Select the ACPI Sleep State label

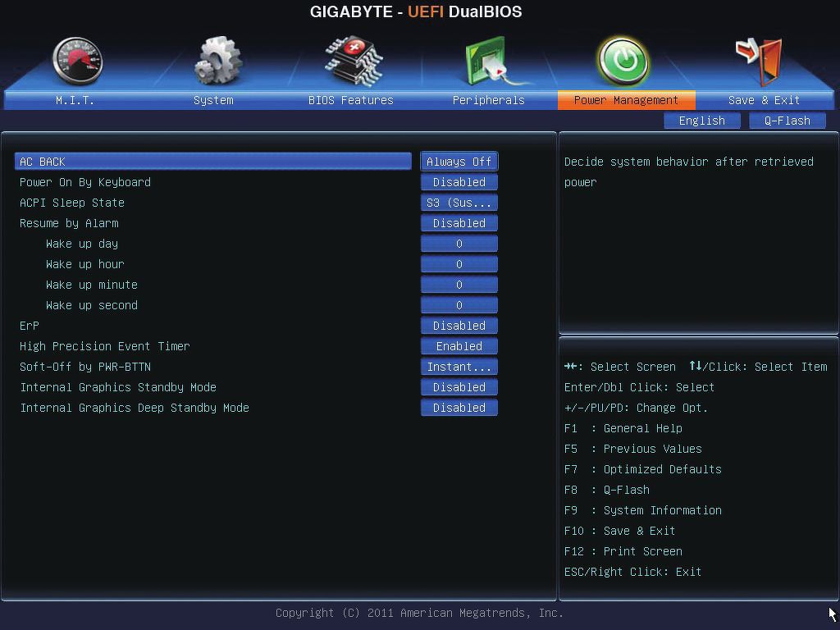click(72, 203)
